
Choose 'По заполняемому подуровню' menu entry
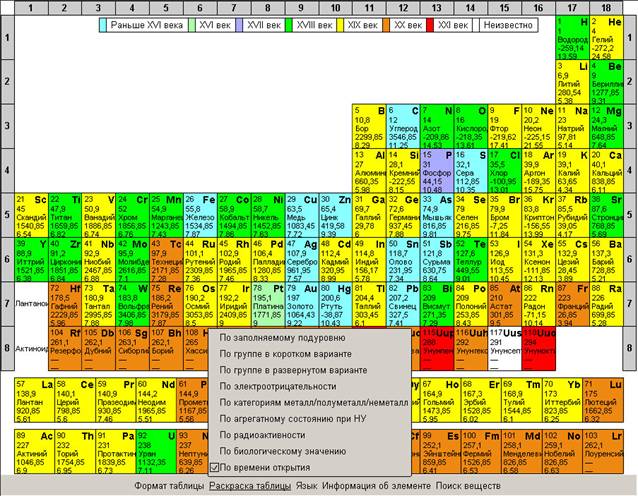tap(282, 338)
